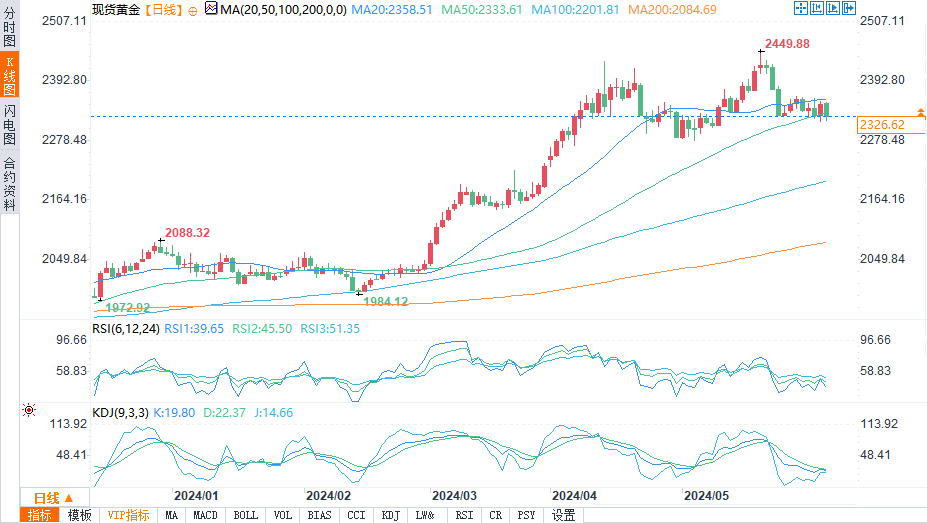The width and height of the screenshot is (927, 523).
Task: Click the orange circle-plus icon beside 日线
Action: (192, 9)
